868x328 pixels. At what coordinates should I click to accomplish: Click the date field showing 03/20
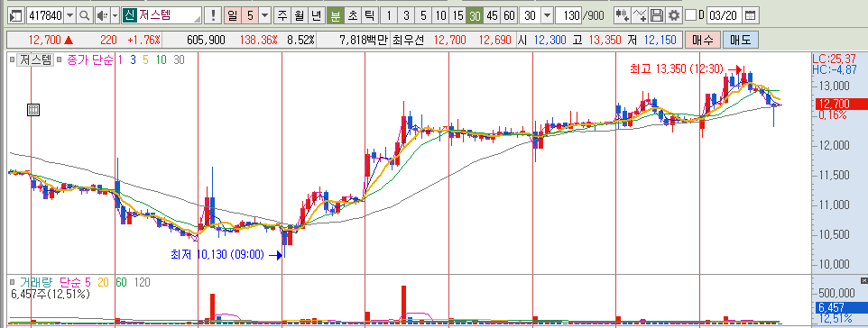[x=725, y=15]
